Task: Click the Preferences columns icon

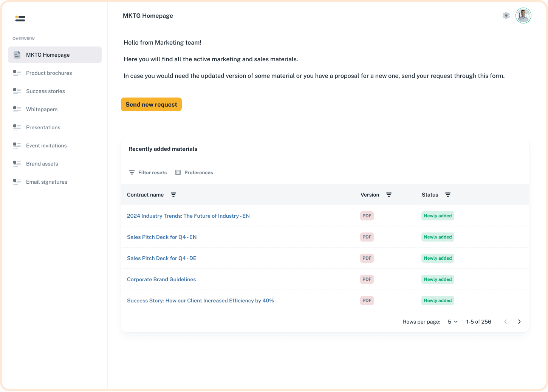Action: 178,172
